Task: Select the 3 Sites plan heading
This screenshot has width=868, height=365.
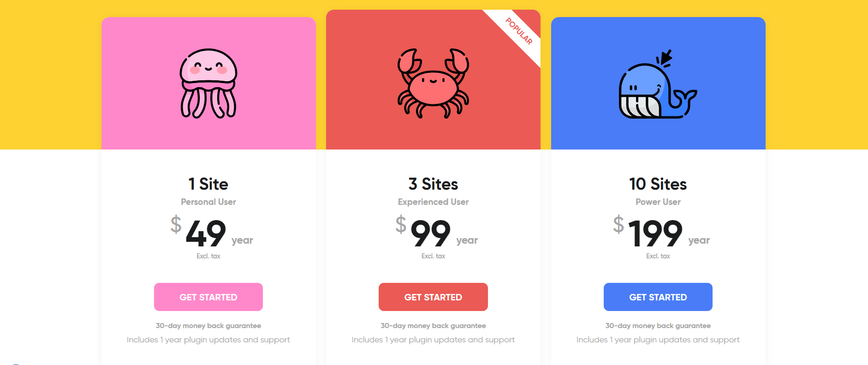Action: pyautogui.click(x=433, y=184)
